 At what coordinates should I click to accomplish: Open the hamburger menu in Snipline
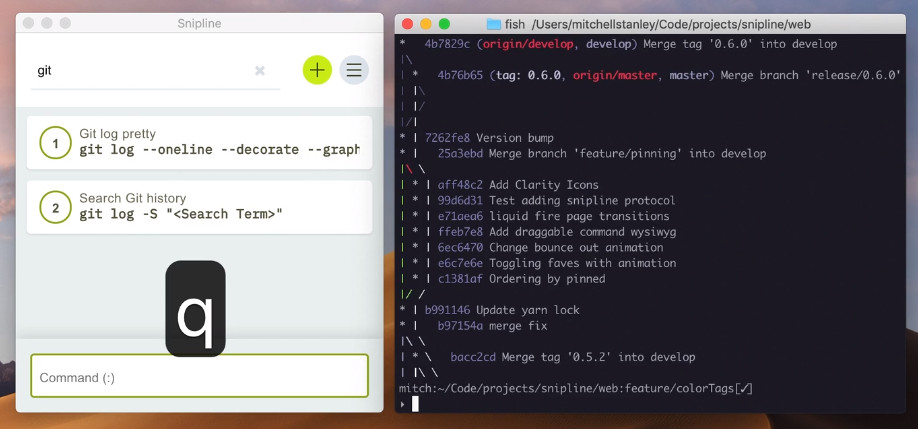click(x=354, y=70)
